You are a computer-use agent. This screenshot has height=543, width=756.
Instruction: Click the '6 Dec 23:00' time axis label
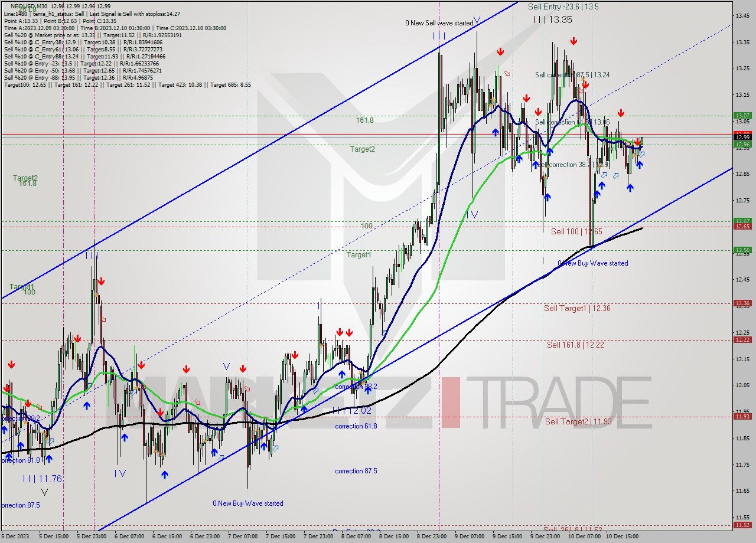(206, 537)
